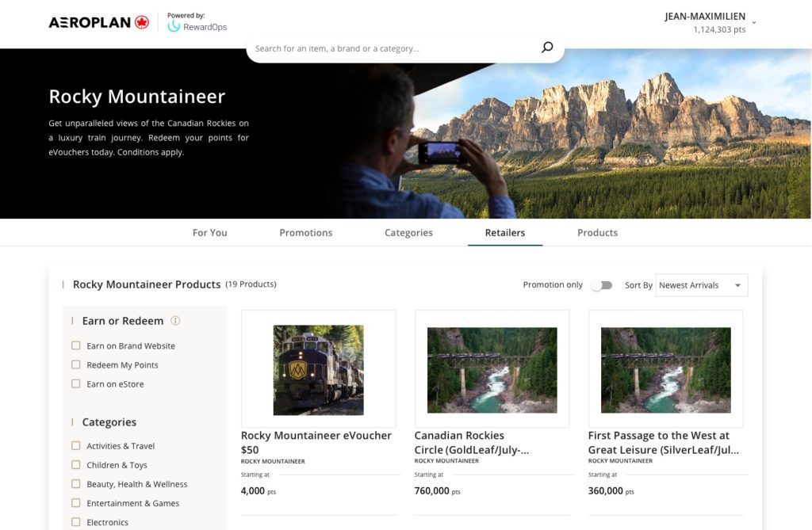
Task: Open the Sort By Newest Arrivals dropdown
Action: [701, 284]
